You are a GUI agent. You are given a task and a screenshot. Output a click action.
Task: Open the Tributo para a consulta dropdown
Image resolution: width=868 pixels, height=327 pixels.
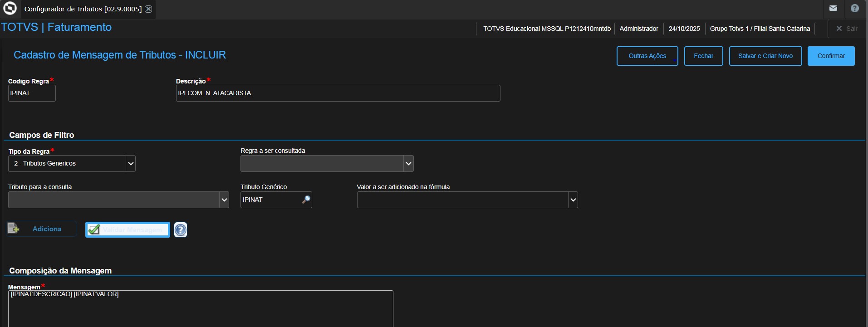click(x=224, y=200)
